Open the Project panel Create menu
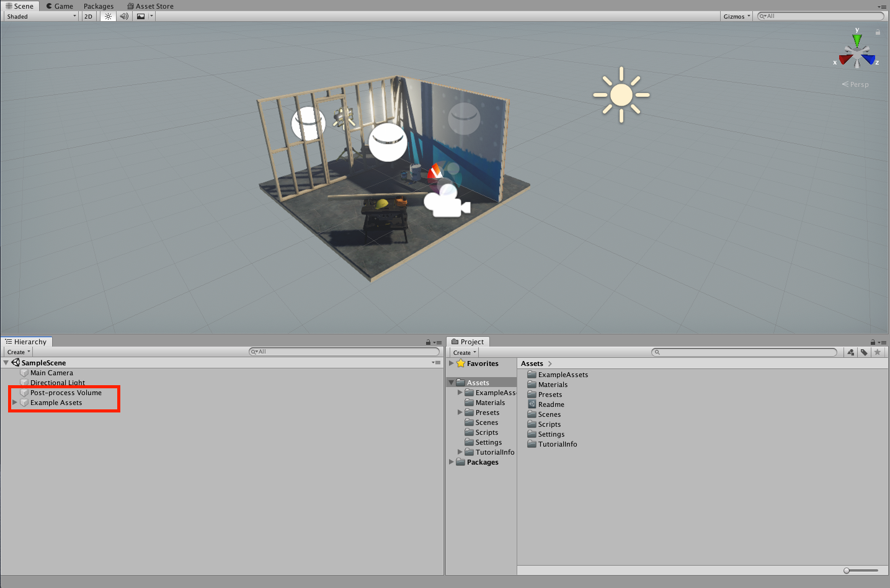890x588 pixels. click(463, 352)
